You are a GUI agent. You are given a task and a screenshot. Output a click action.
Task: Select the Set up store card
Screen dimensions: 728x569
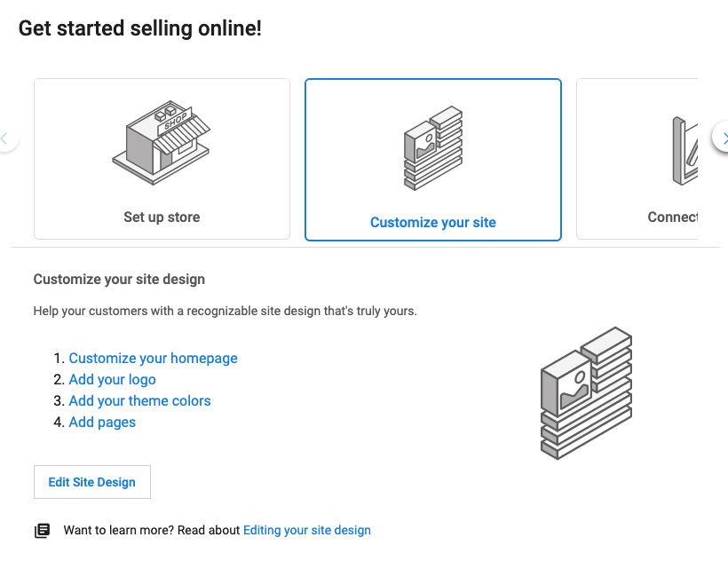point(162,159)
